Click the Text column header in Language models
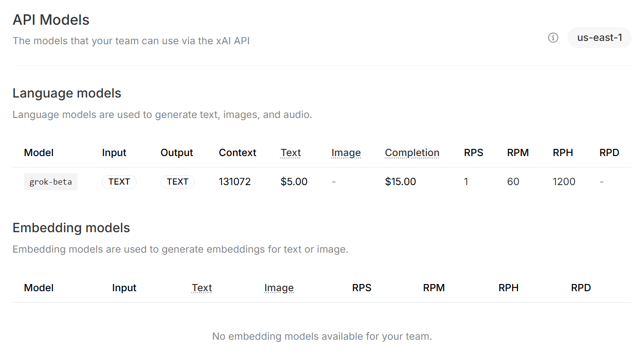637x364 pixels. (290, 153)
